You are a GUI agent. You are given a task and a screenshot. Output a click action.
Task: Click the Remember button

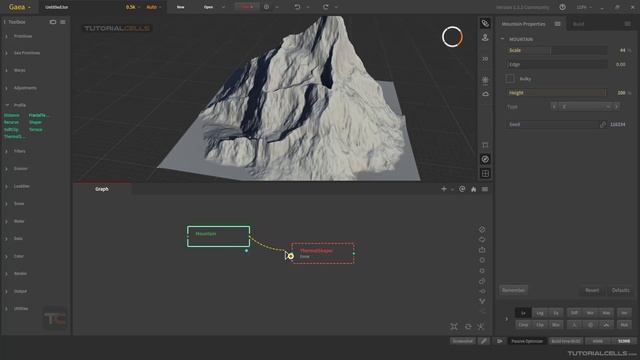click(513, 290)
